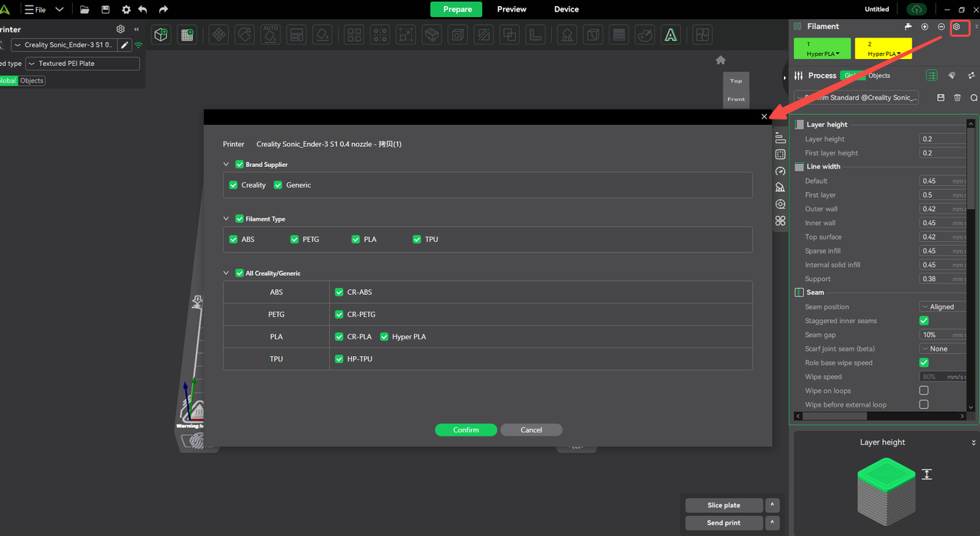This screenshot has height=536, width=980.
Task: Open preferences gear in the title bar
Action: point(126,9)
